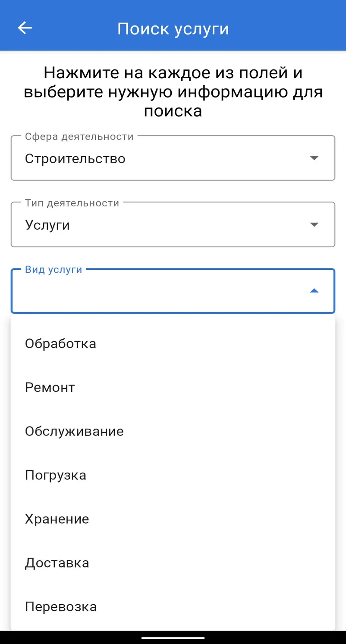The width and height of the screenshot is (346, 644).
Task: Click the Услуги selected value
Action: 47,225
